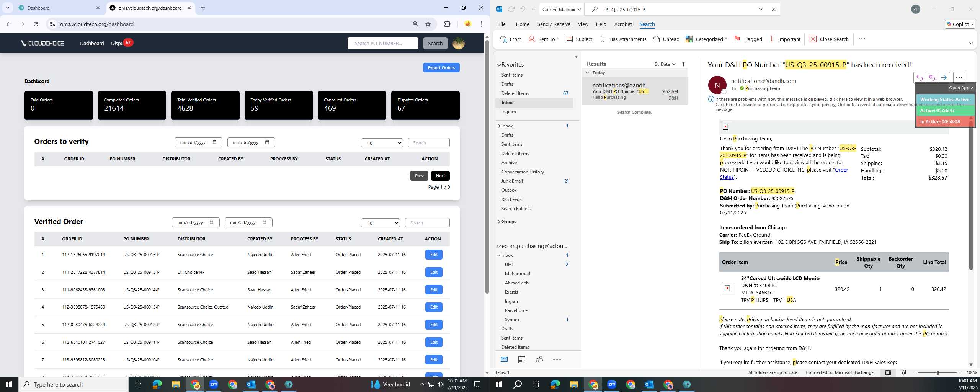
Task: Switch to Outlook People view icon
Action: coord(539,359)
